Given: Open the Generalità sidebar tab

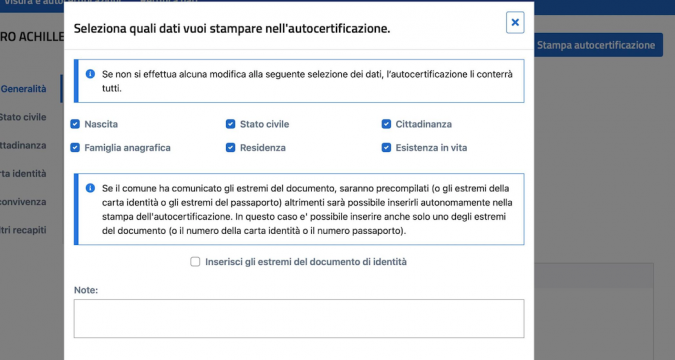Looking at the screenshot, I should coord(23,89).
